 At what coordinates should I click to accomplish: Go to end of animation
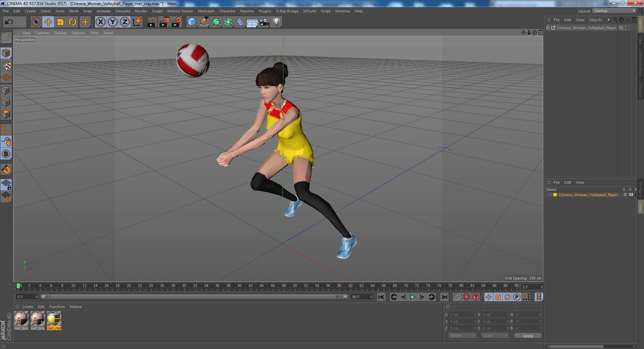tap(444, 297)
